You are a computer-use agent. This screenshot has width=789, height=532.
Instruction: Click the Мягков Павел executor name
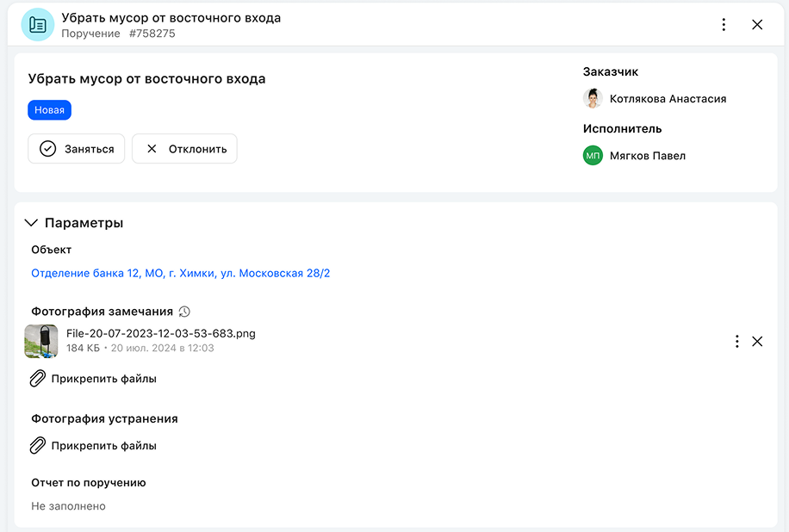(x=648, y=156)
